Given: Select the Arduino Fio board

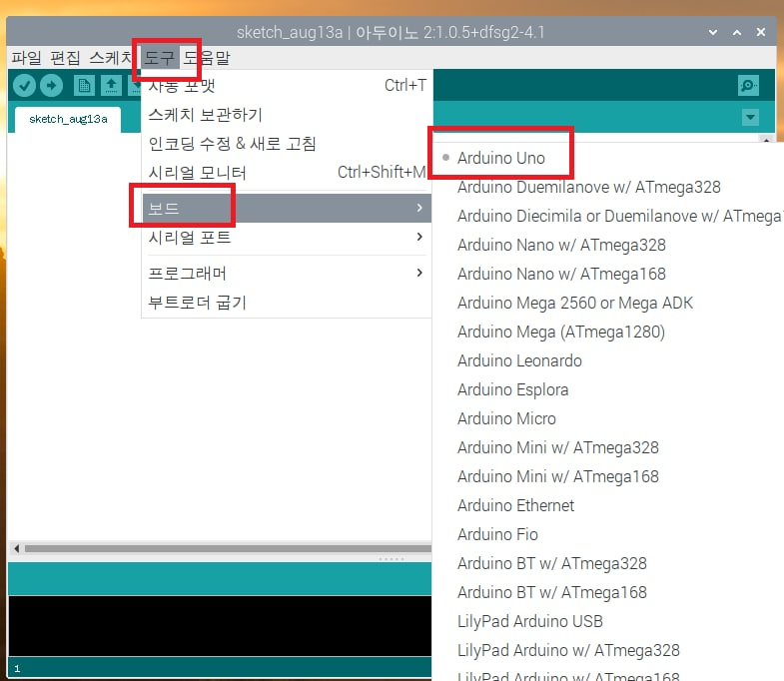Looking at the screenshot, I should (608, 534).
